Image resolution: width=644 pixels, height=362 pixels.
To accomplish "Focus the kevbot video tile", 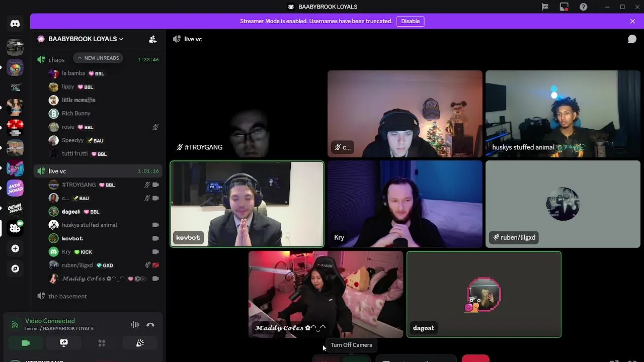I will coord(247,204).
